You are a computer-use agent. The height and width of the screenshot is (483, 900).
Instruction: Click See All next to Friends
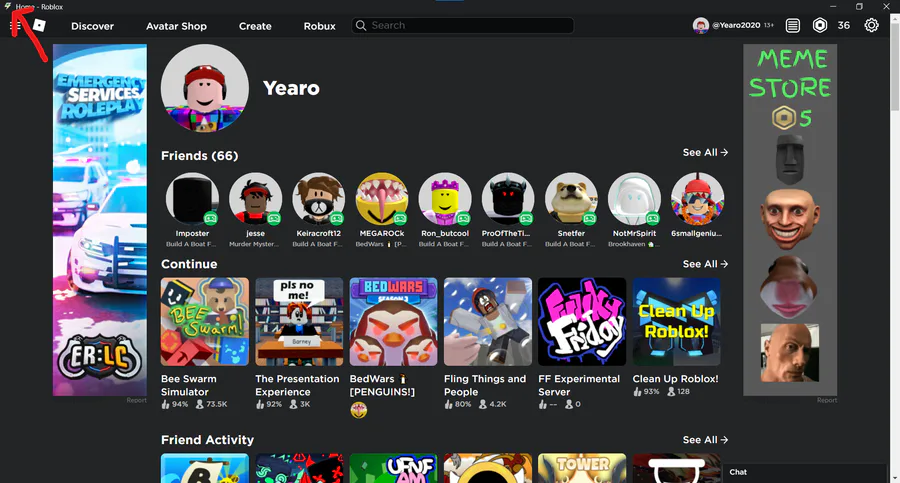[705, 152]
